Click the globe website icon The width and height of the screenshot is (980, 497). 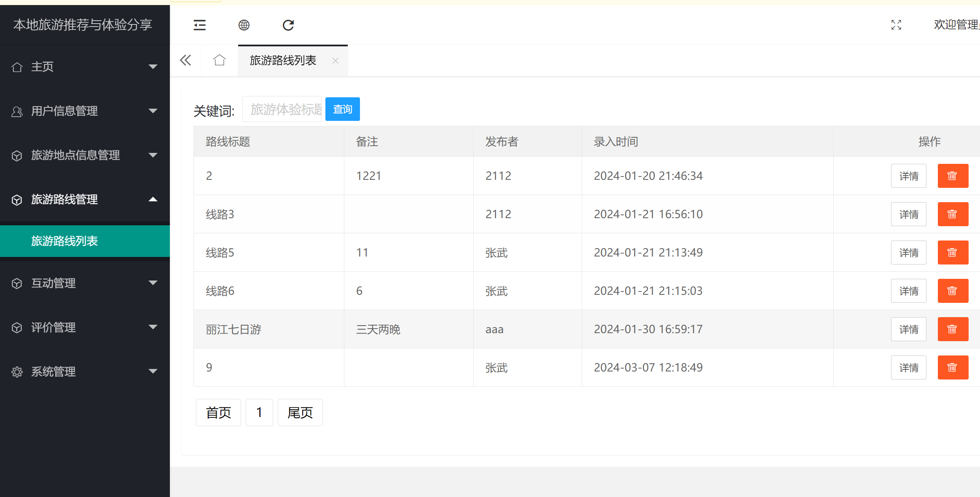(244, 25)
